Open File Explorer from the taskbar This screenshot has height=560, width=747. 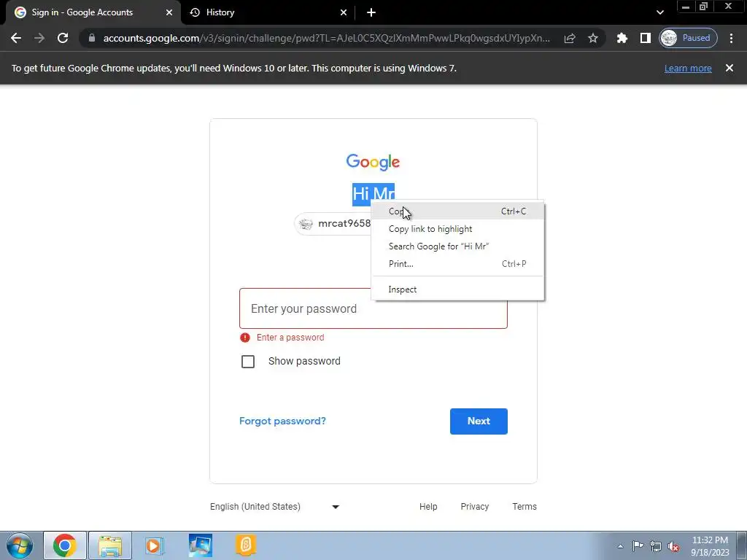tap(110, 545)
